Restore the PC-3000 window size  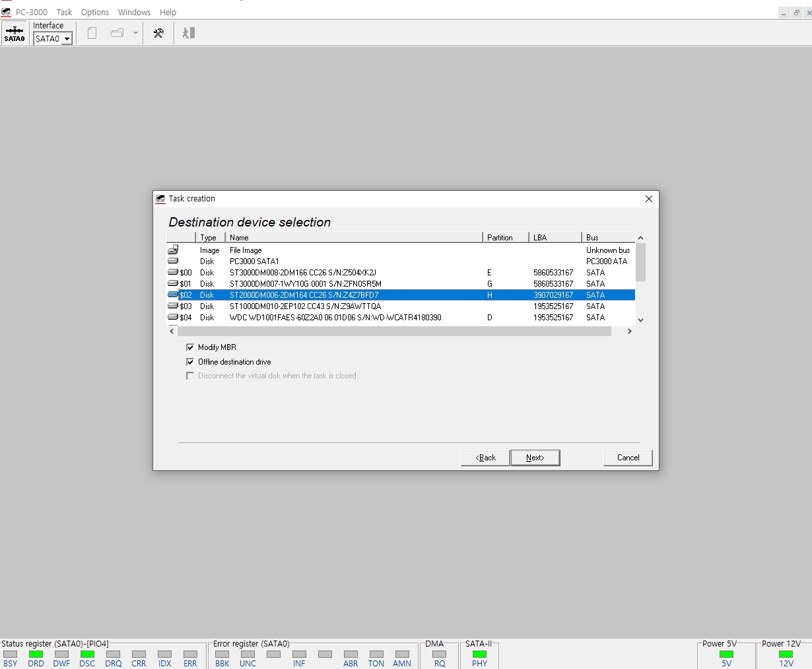pyautogui.click(x=796, y=13)
